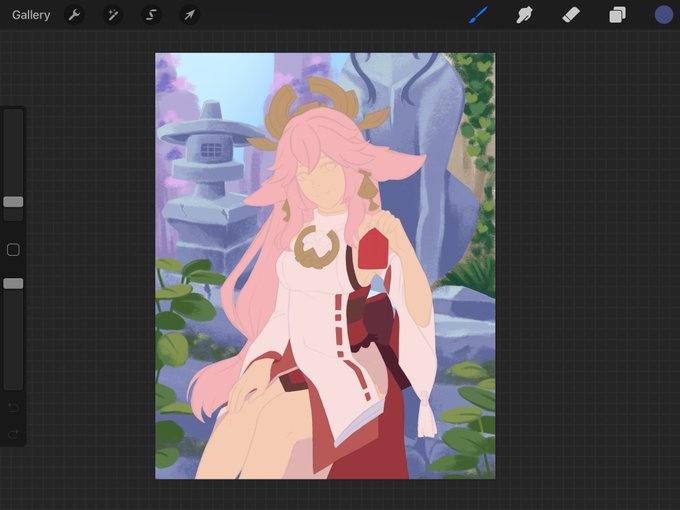Viewport: 680px width, 510px height.
Task: Select the Brush tool
Action: tap(478, 15)
